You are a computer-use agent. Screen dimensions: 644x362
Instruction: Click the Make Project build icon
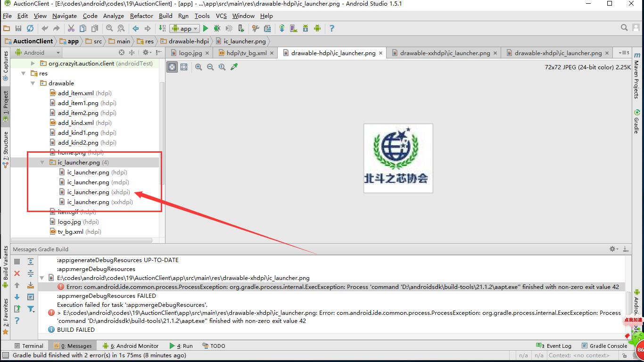(162, 28)
